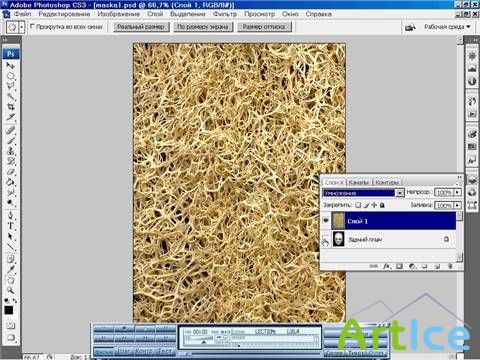Open the 'Рабочая среда' workspace dropdown
Viewport: 480px width, 360px height.
click(x=447, y=27)
